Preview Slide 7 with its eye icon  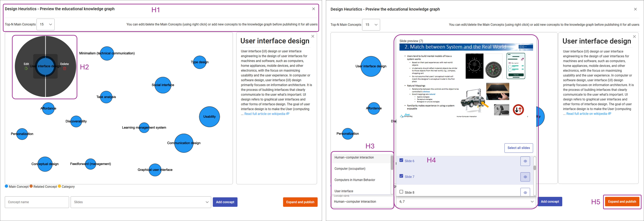(x=525, y=177)
